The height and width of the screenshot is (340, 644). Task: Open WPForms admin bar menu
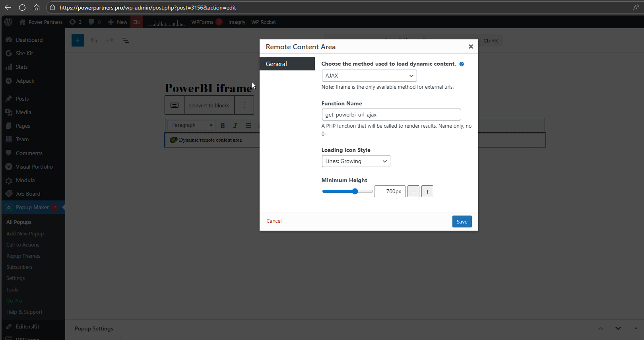tap(206, 22)
